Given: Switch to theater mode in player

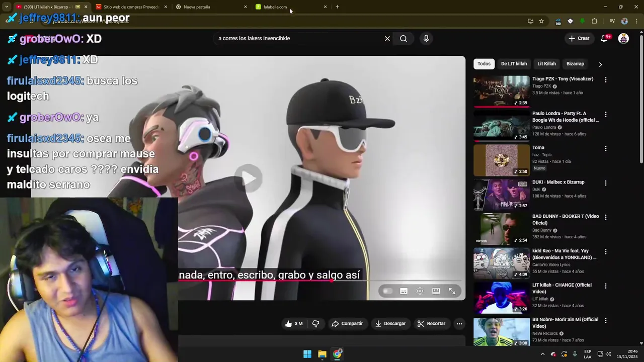Looking at the screenshot, I should [436, 291].
